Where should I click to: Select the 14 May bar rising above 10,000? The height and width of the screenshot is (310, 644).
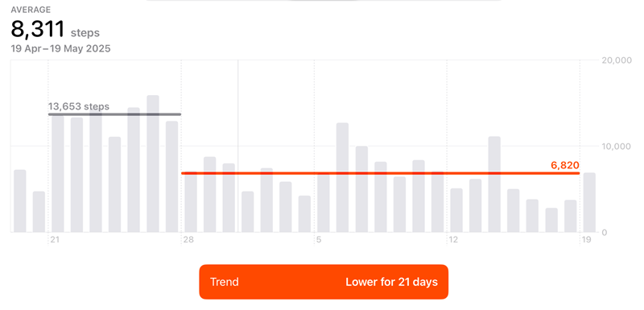(494, 184)
